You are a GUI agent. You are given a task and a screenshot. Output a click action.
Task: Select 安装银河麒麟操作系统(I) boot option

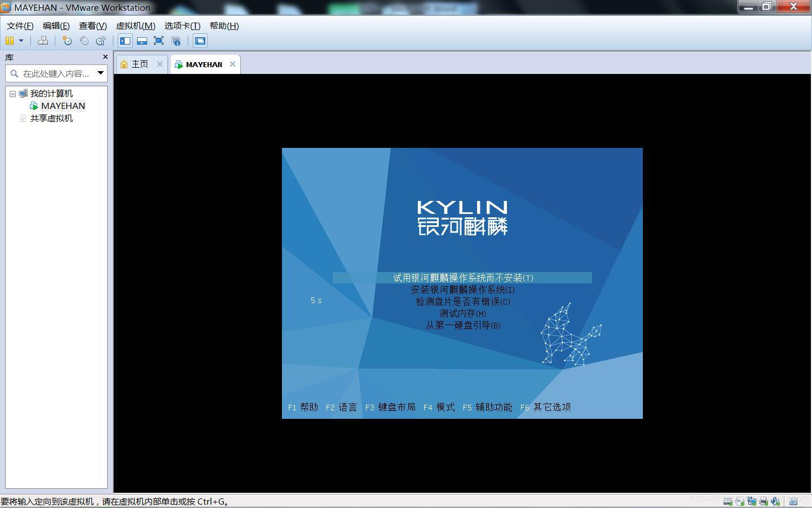click(x=462, y=290)
